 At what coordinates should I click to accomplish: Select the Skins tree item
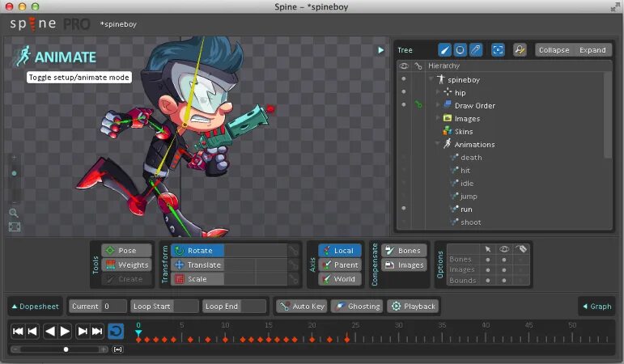[x=464, y=131]
